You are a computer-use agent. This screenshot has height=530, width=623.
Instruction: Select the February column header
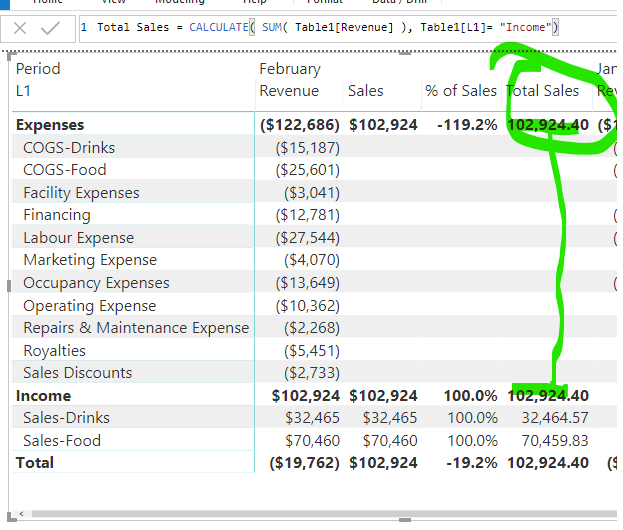[x=290, y=69]
